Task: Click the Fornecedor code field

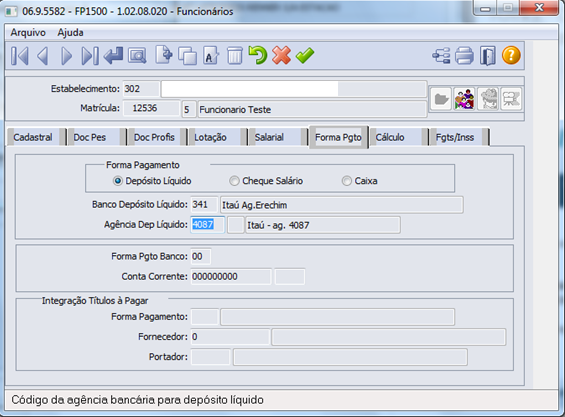Action: pos(230,337)
